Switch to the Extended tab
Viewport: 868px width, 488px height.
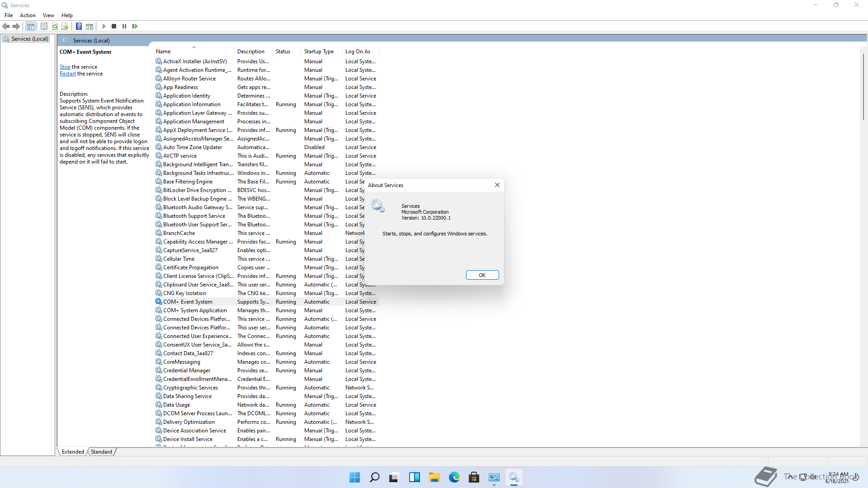point(73,451)
